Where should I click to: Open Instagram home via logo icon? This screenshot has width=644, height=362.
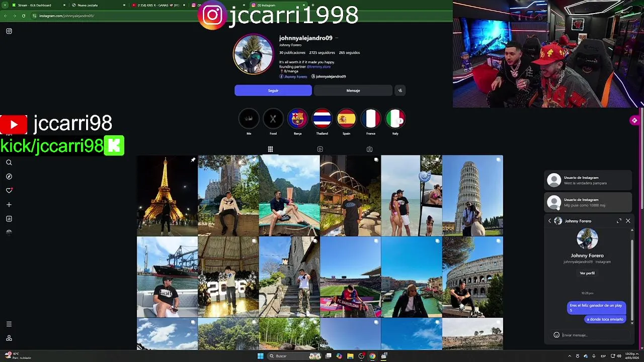point(9,31)
